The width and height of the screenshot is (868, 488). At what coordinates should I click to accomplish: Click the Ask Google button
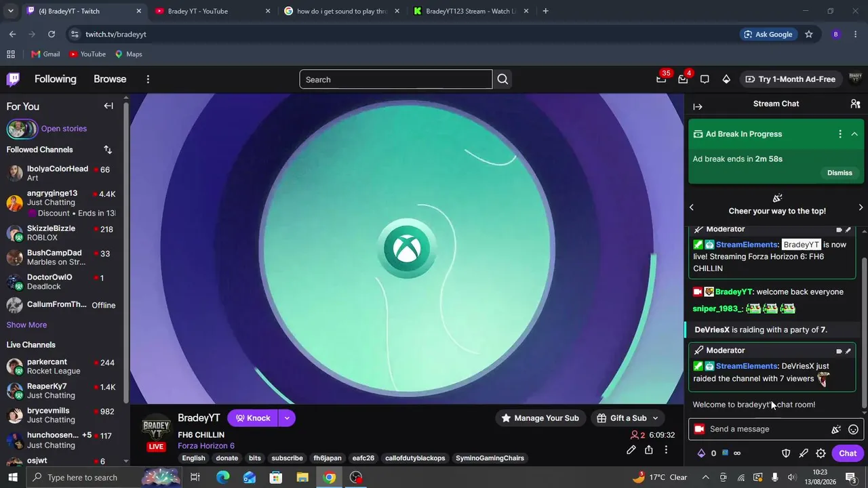coord(768,34)
